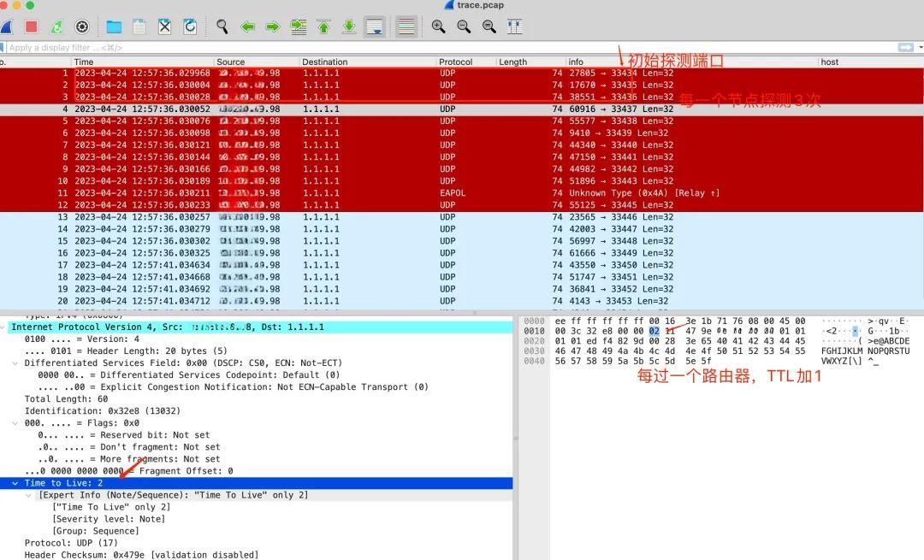Jump to the last packet
This screenshot has height=560, width=924.
[x=348, y=27]
